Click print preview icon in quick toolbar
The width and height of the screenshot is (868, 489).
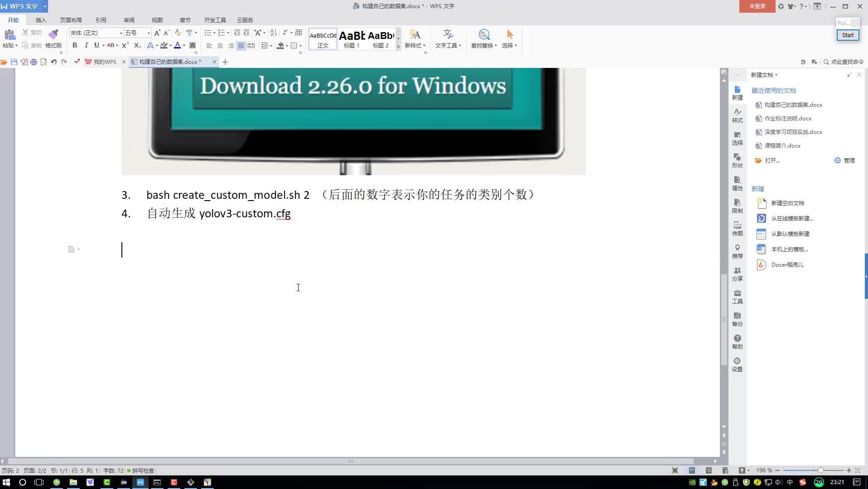(x=43, y=62)
